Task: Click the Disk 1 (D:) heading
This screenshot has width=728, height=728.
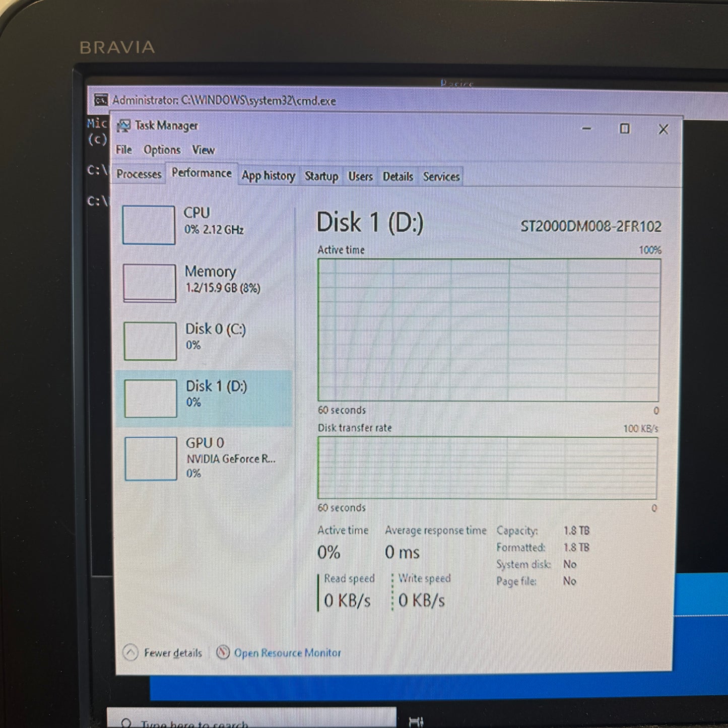Action: tap(370, 223)
